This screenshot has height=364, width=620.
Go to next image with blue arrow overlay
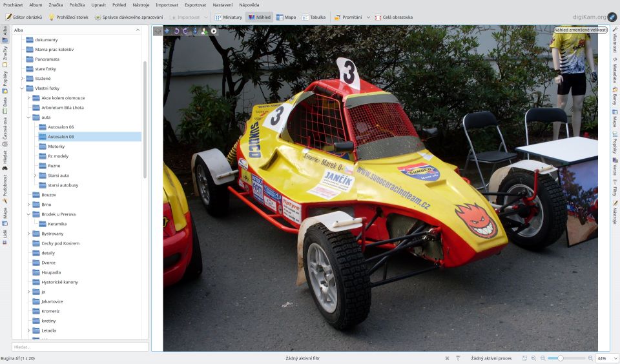click(167, 31)
